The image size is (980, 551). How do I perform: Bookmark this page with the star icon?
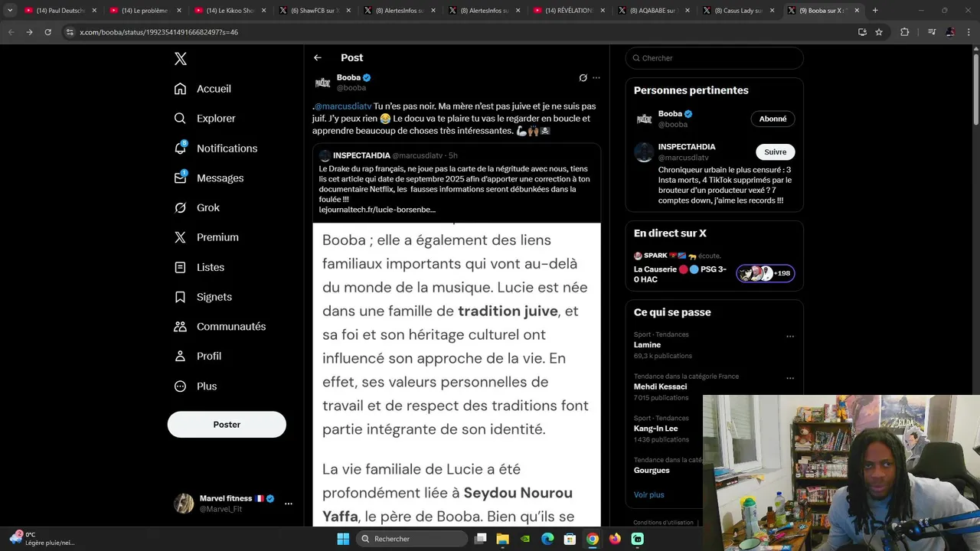coord(879,32)
